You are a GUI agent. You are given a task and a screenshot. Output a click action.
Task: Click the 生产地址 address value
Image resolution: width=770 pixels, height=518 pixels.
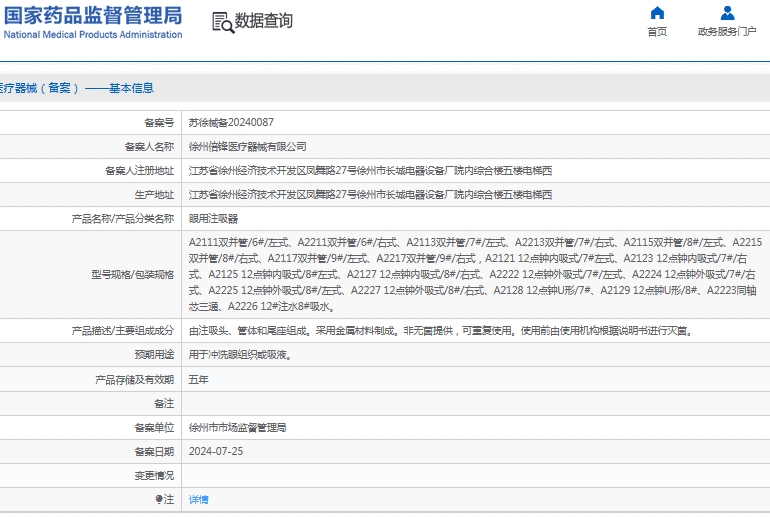pyautogui.click(x=370, y=194)
